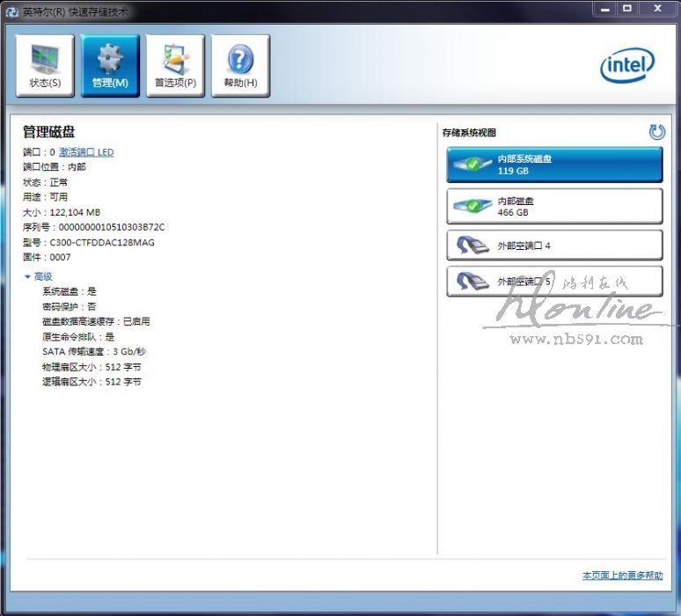Image resolution: width=681 pixels, height=616 pixels.
Task: Select 内部磁盘 466 GB disk
Action: [x=554, y=207]
